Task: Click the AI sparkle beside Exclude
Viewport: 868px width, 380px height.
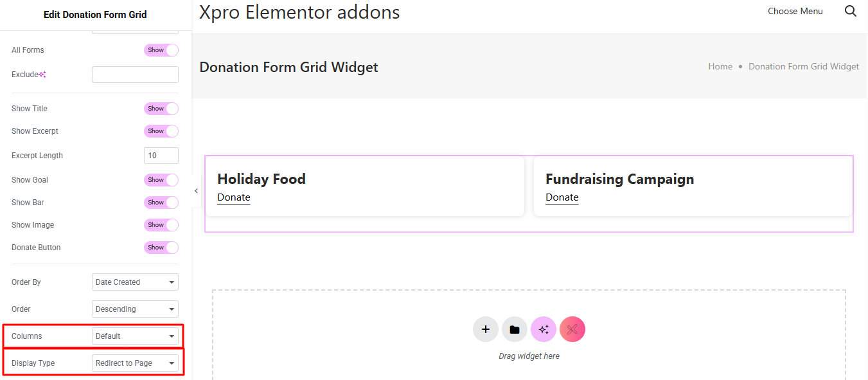Action: click(42, 75)
